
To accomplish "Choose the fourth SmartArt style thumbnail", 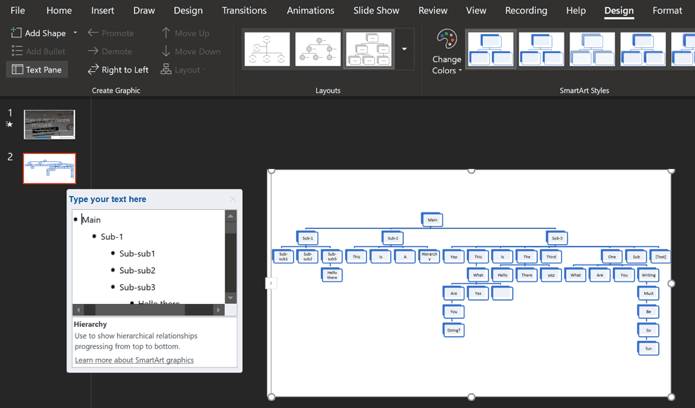I will (x=643, y=49).
